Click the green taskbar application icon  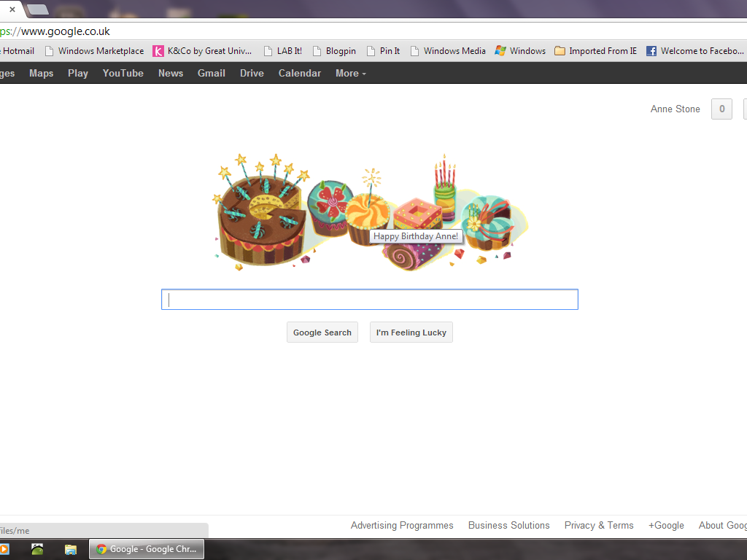tap(37, 549)
